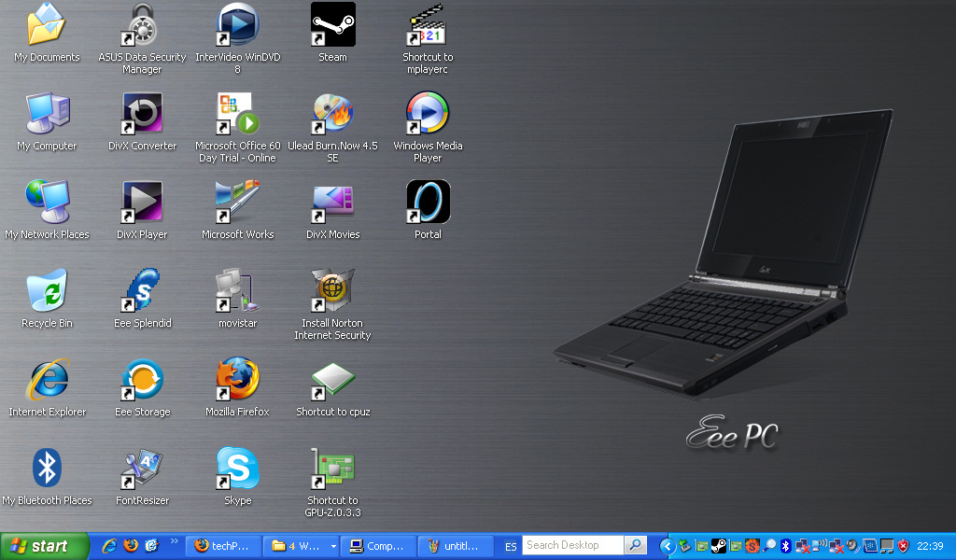
Task: Select the Mozilla Firefox desktop shortcut
Action: tap(237, 380)
